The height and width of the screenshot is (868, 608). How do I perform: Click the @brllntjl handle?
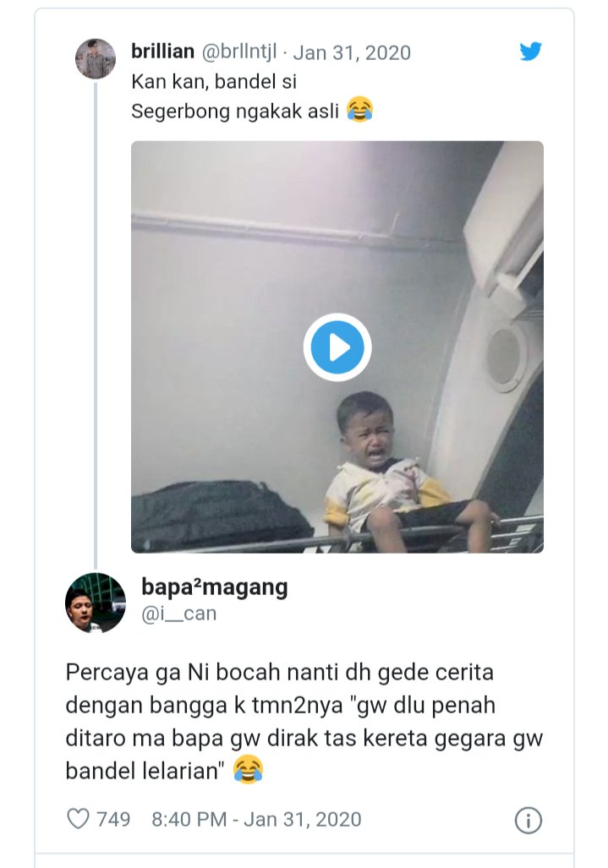tap(239, 52)
